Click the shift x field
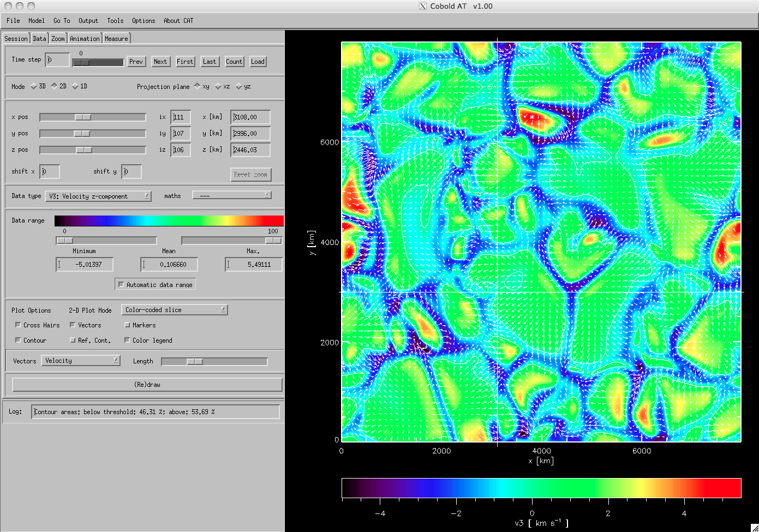 (x=50, y=171)
